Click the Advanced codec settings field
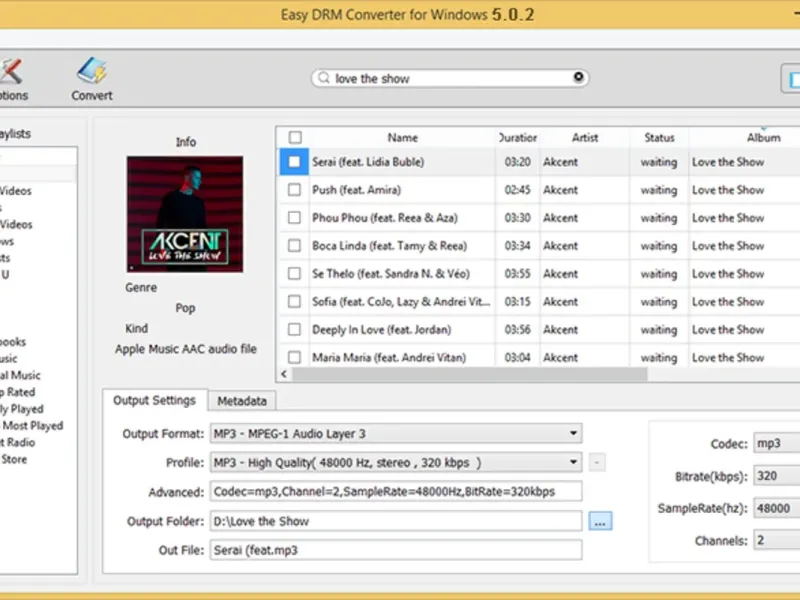 tap(396, 492)
